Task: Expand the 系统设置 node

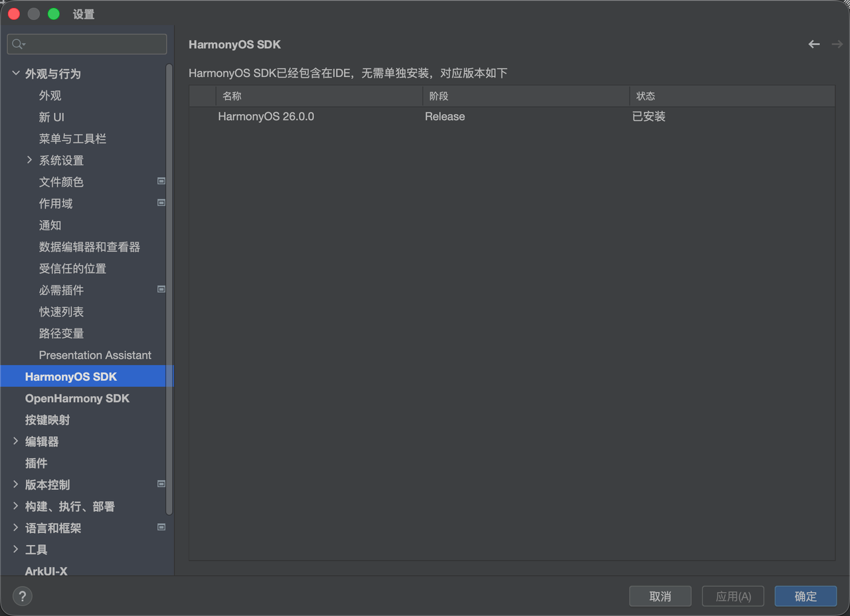Action: tap(29, 160)
